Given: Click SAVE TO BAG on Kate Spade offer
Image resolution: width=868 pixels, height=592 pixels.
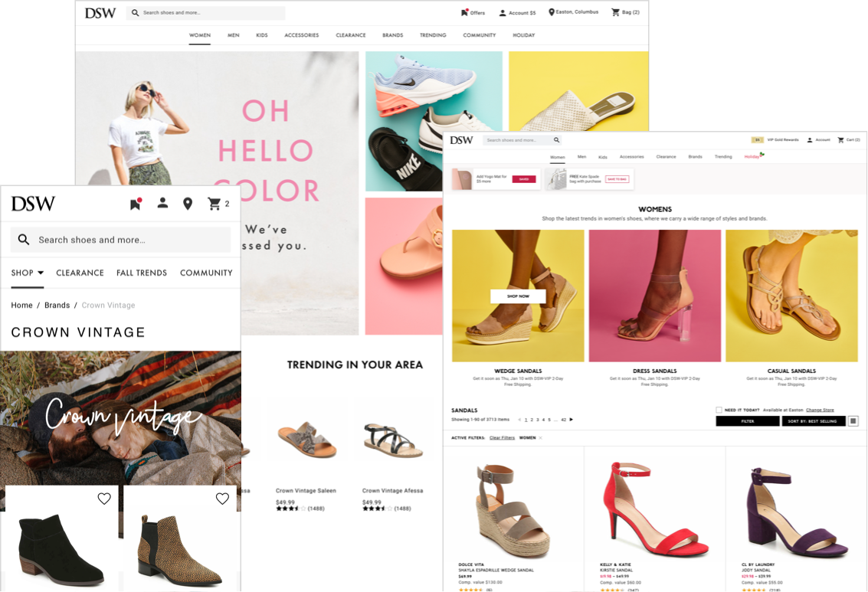Looking at the screenshot, I should click(x=617, y=179).
